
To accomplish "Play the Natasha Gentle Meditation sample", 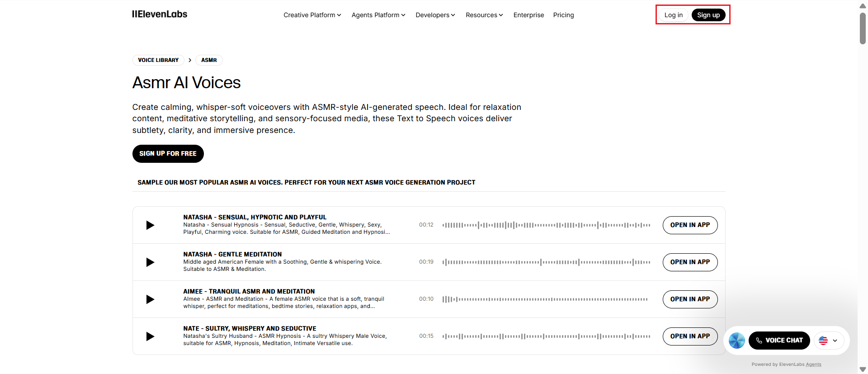I will click(150, 262).
